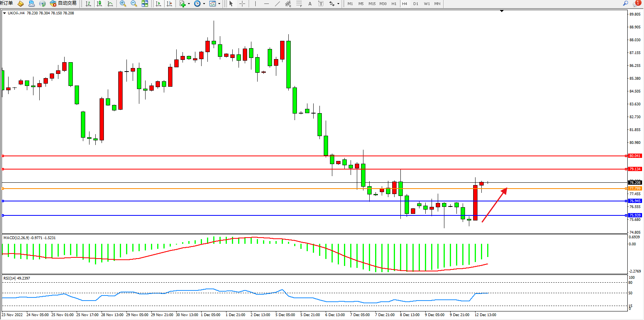
Task: Open the Indicators list dropdown arrow
Action: 189,4
